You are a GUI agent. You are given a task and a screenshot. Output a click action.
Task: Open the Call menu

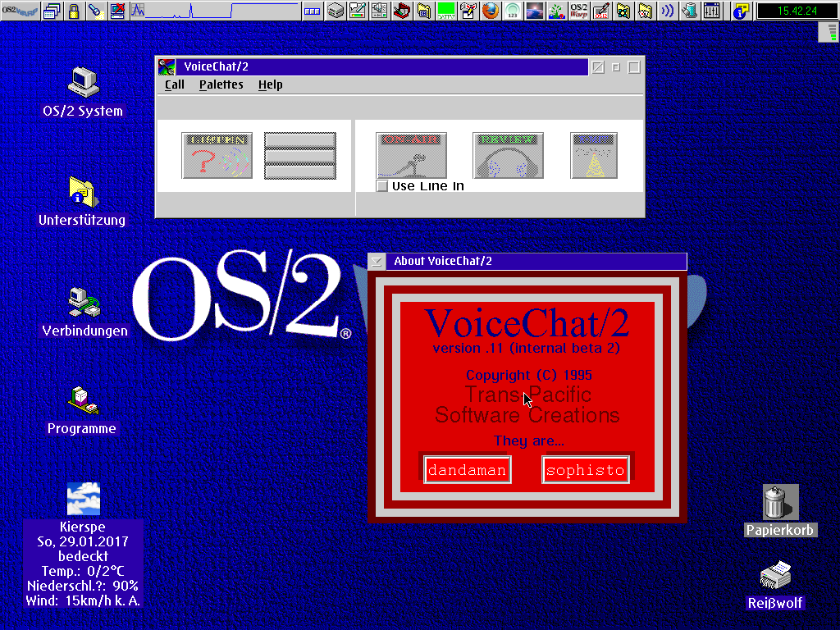(x=175, y=84)
